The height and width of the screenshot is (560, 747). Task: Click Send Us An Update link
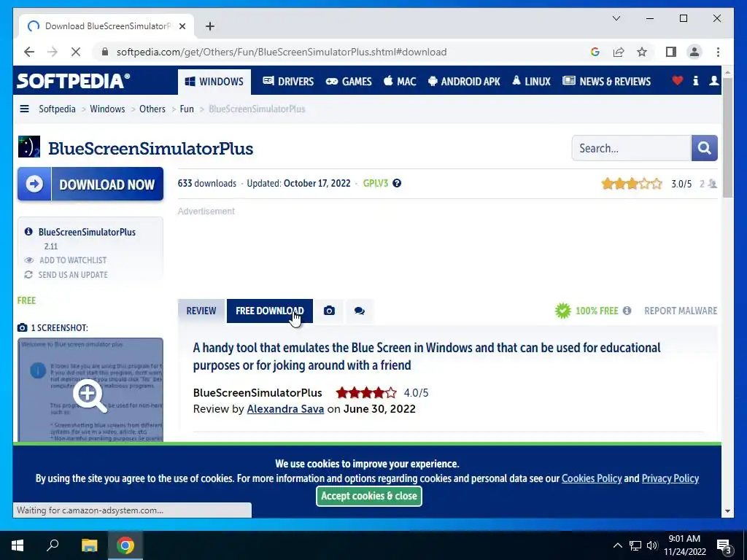(66, 275)
